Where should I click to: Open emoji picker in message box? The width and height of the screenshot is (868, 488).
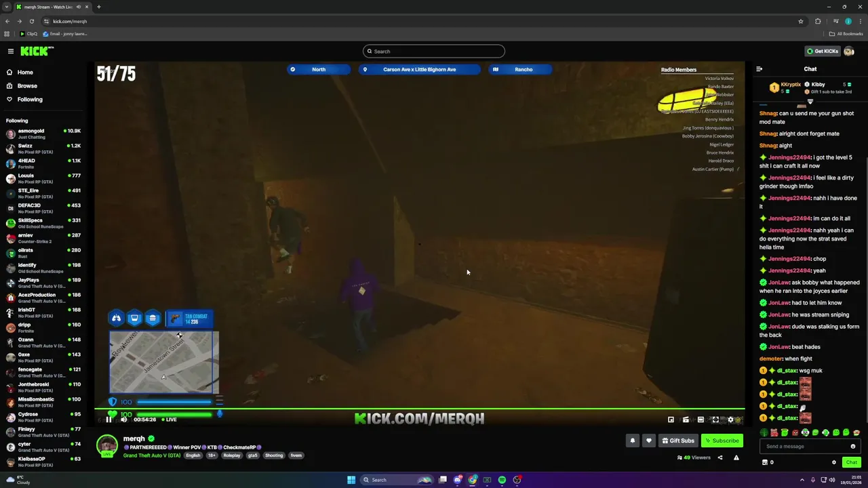click(853, 446)
